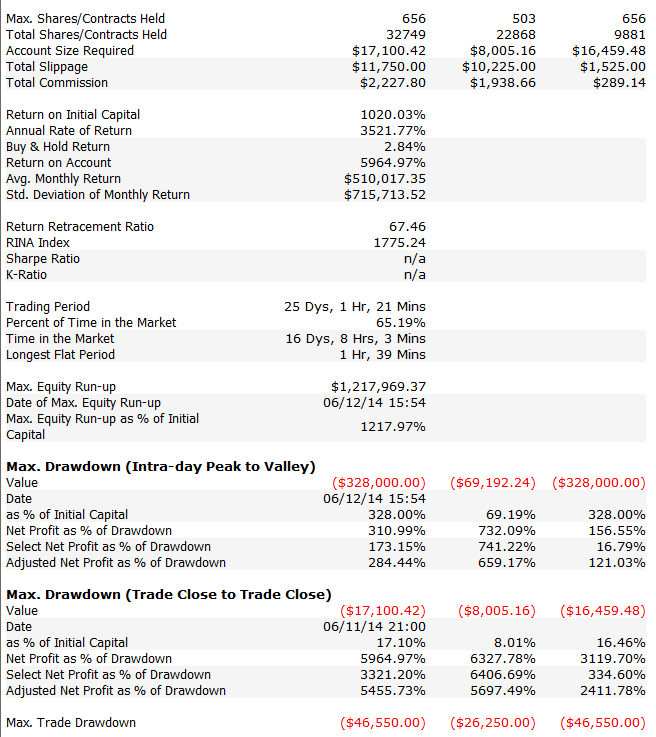Click the Annual Rate of Return value 3521.77%
Image resolution: width=656 pixels, height=737 pixels.
(x=393, y=131)
